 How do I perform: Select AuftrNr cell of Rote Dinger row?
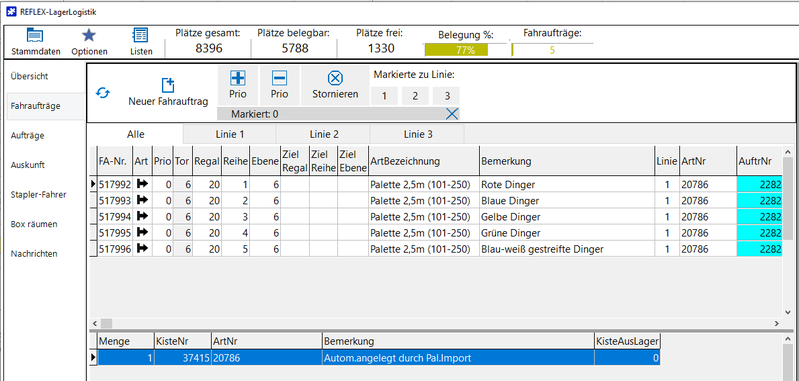[760, 185]
